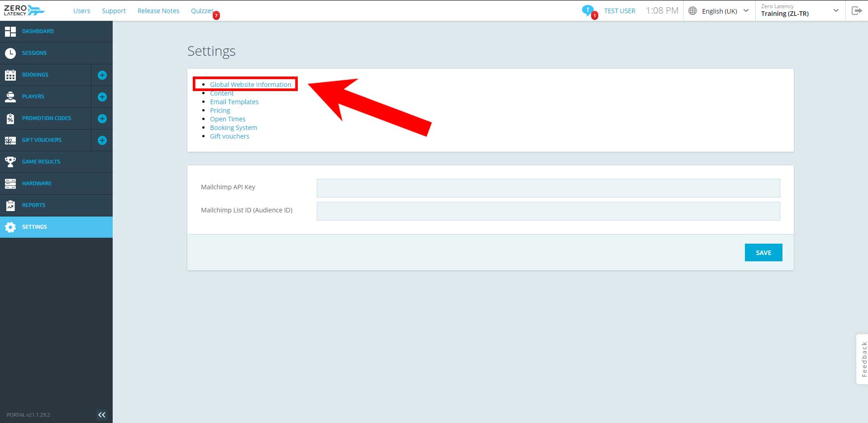This screenshot has height=423, width=868.
Task: Open Booking System link
Action: [233, 128]
